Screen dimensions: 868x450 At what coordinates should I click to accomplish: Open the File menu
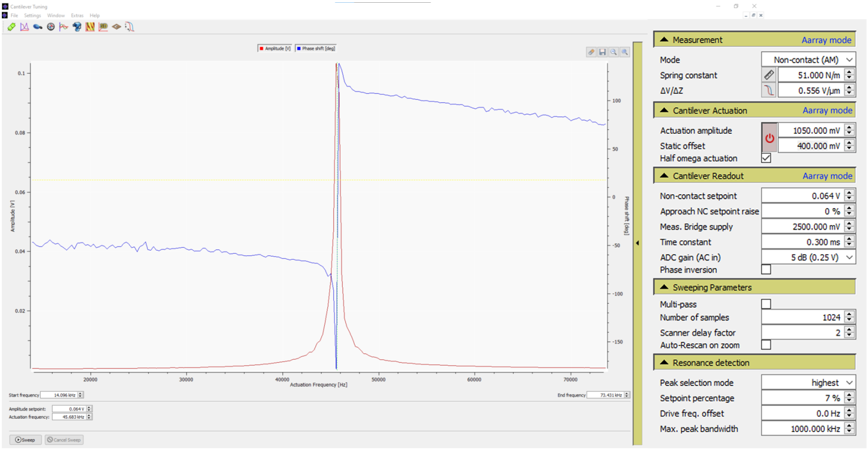pos(15,16)
